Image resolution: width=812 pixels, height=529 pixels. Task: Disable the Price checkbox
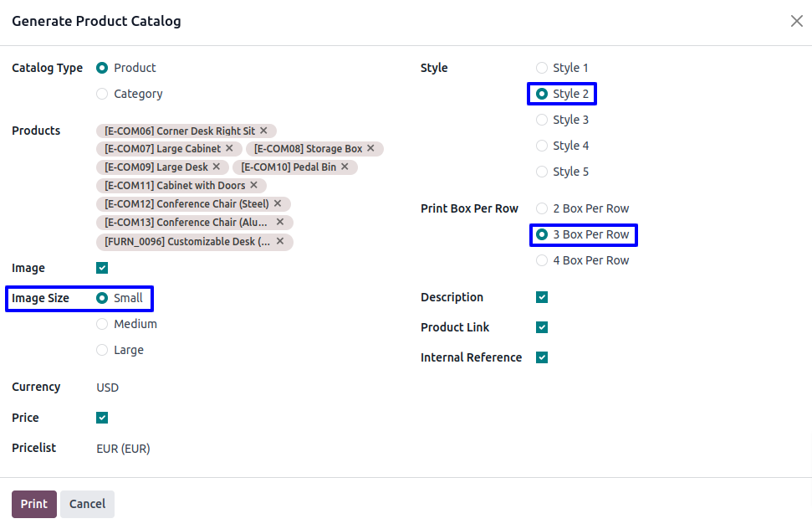click(102, 418)
